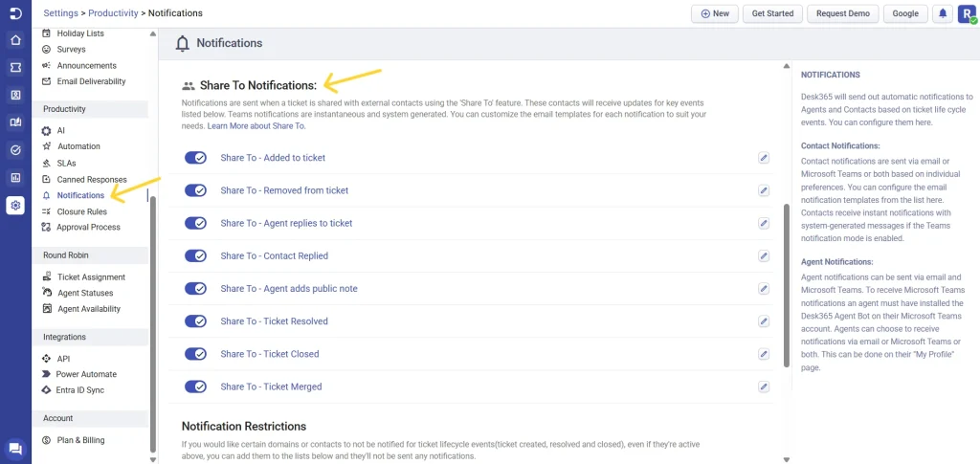Open the contacts icon in left rail
The height and width of the screenshot is (464, 980).
pos(15,96)
